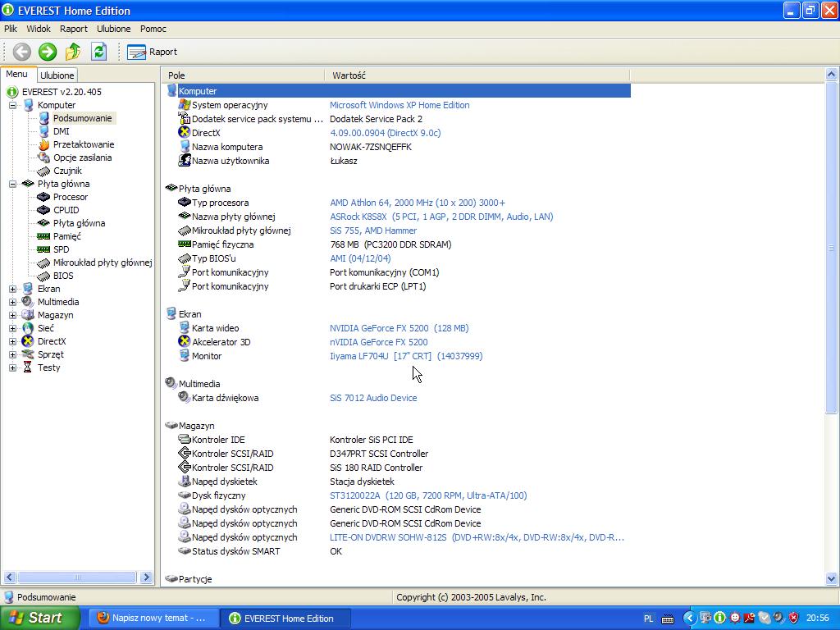Screen dimensions: 840x630
Task: Click the EVEREST v2.20.405 root node
Action: (61, 92)
